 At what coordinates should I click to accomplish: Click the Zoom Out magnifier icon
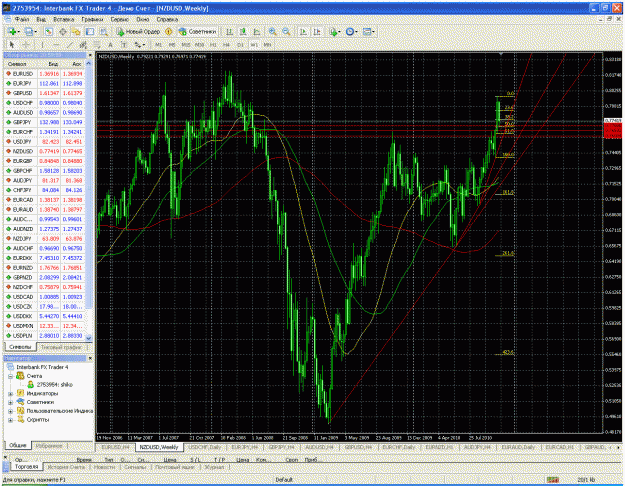[286, 31]
